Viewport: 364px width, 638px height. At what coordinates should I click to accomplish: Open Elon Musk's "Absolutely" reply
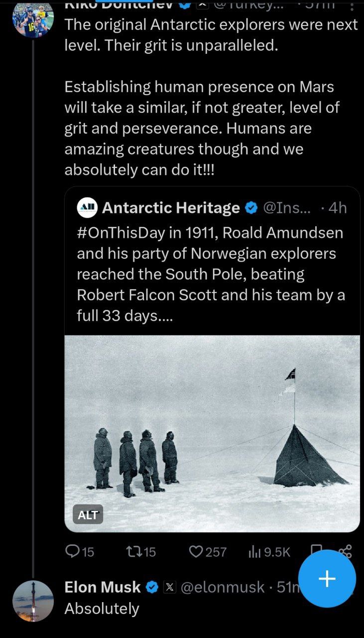pos(102,608)
